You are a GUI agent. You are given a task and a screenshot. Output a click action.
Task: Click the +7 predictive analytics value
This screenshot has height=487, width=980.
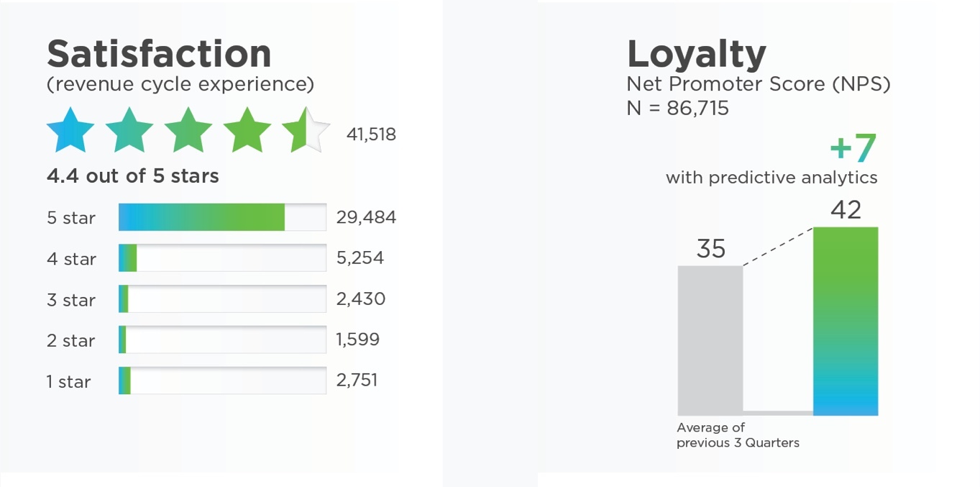pos(853,149)
